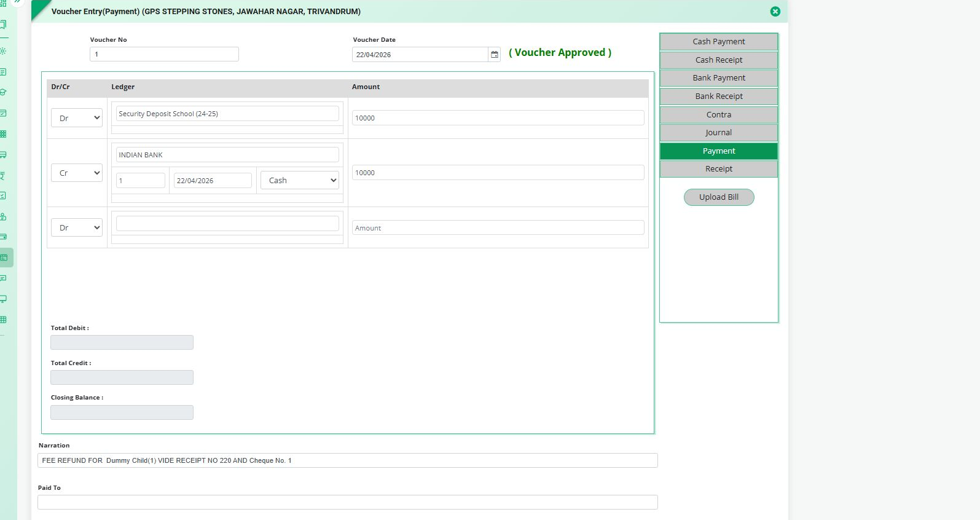Open the graduation cap sidebar module
The width and height of the screenshot is (980, 520).
coord(3,92)
